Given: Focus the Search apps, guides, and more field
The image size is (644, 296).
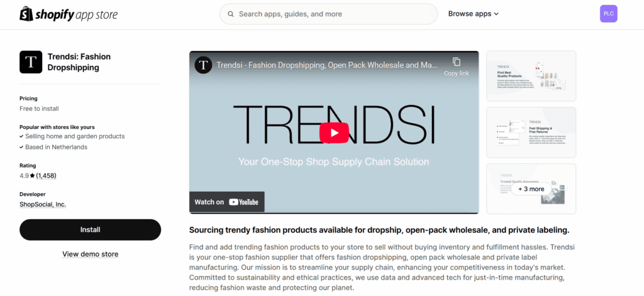Looking at the screenshot, I should tap(328, 14).
